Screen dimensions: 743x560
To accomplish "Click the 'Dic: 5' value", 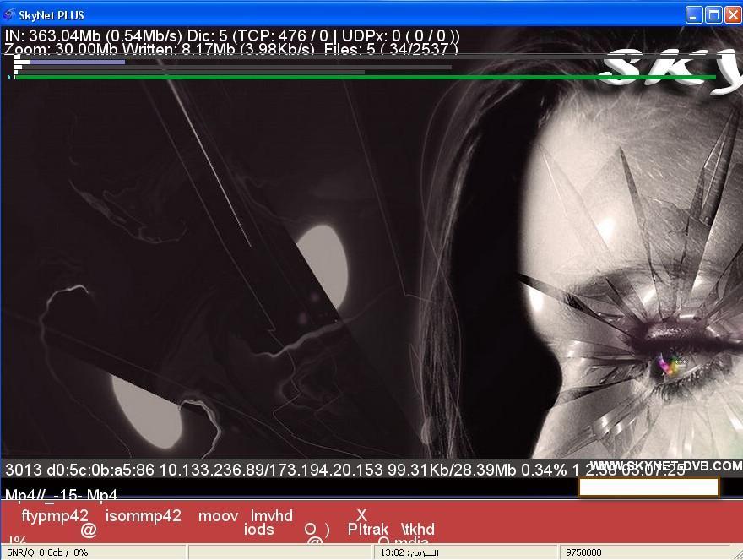I will click(x=208, y=36).
